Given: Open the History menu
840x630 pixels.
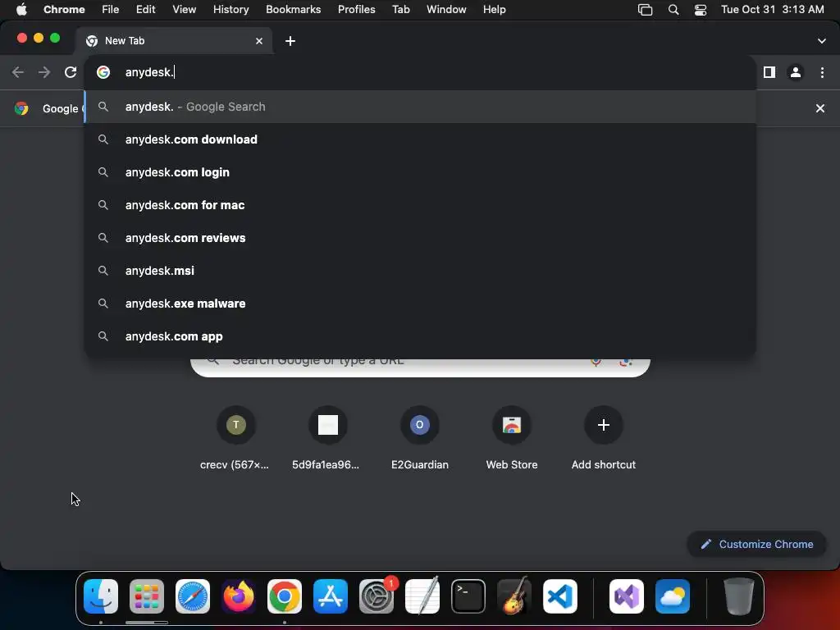Looking at the screenshot, I should coord(231,10).
